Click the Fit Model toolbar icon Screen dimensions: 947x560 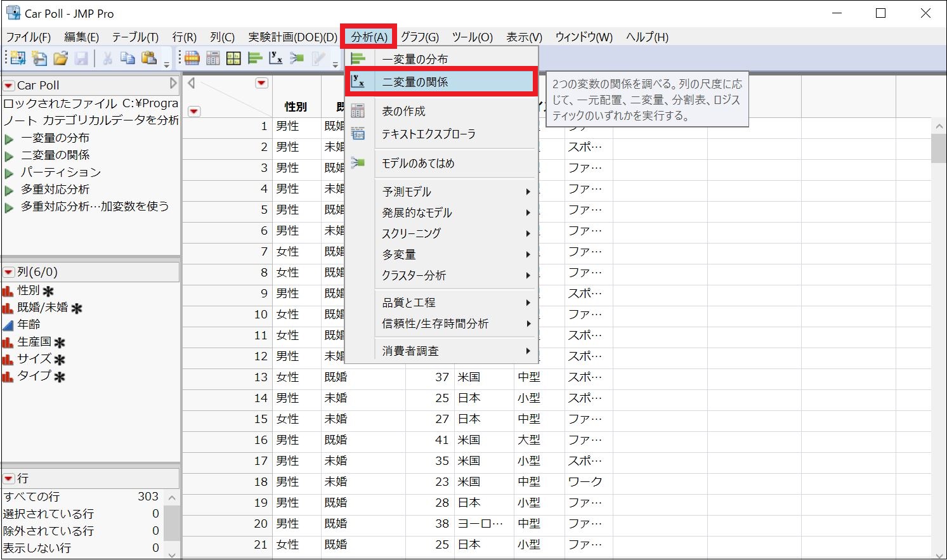(297, 59)
